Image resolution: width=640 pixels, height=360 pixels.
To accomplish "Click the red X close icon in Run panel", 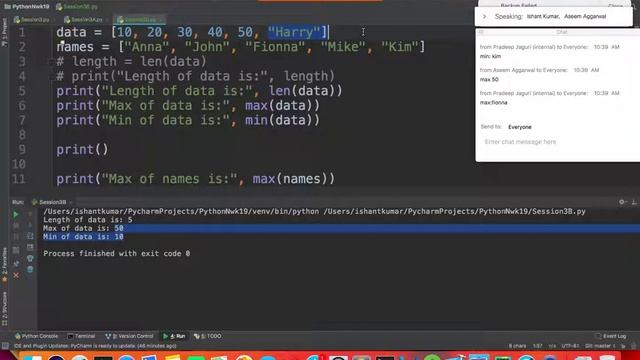I will coord(16,275).
